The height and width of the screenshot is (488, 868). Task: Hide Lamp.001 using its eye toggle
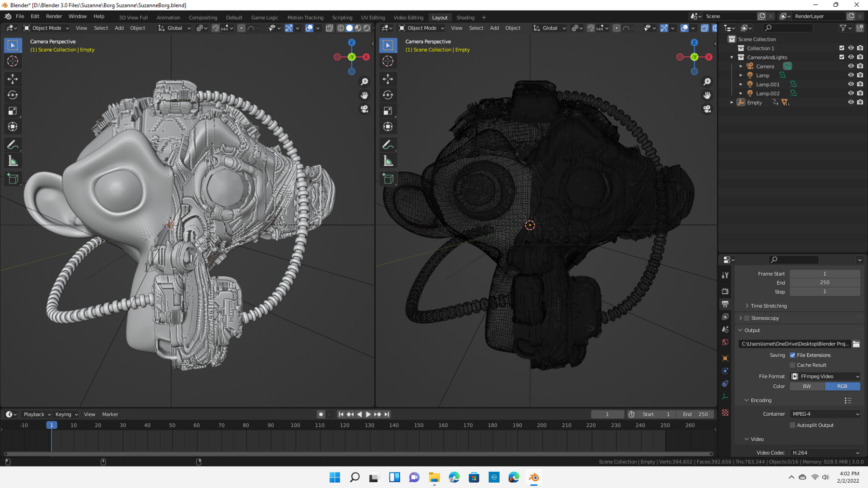[x=851, y=84]
